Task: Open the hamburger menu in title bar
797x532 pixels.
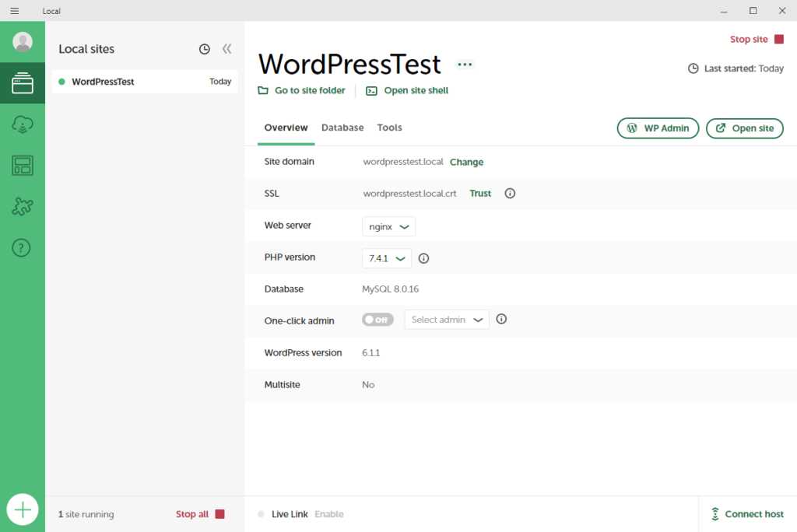Action: [x=14, y=11]
